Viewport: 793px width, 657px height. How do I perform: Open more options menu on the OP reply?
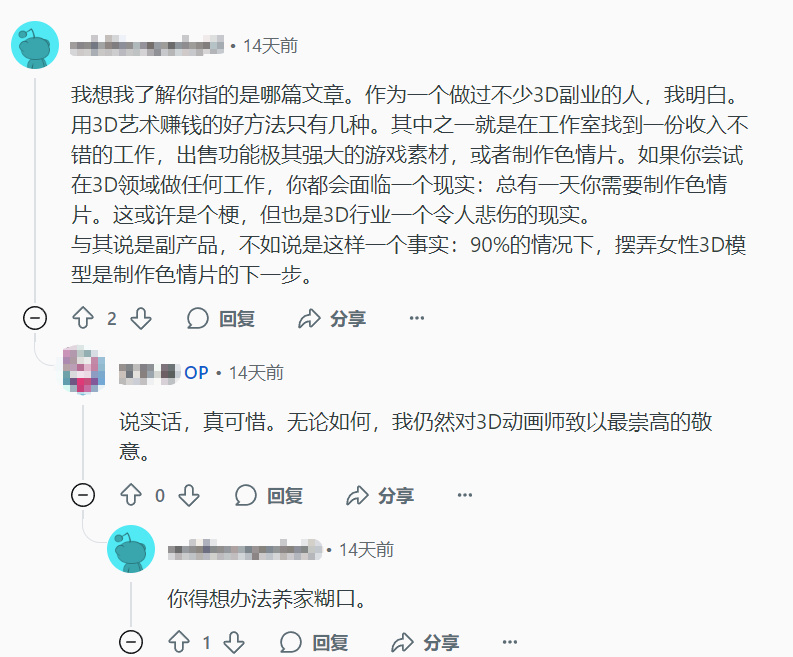click(x=465, y=495)
